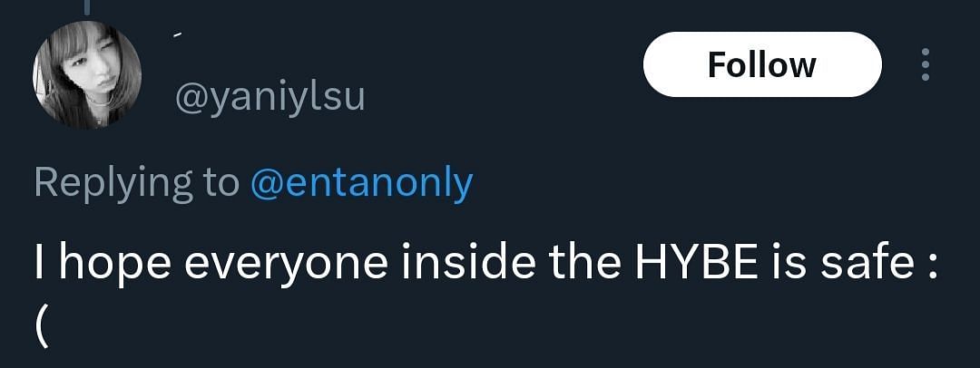Open the circular profile image of the replier

(87, 74)
